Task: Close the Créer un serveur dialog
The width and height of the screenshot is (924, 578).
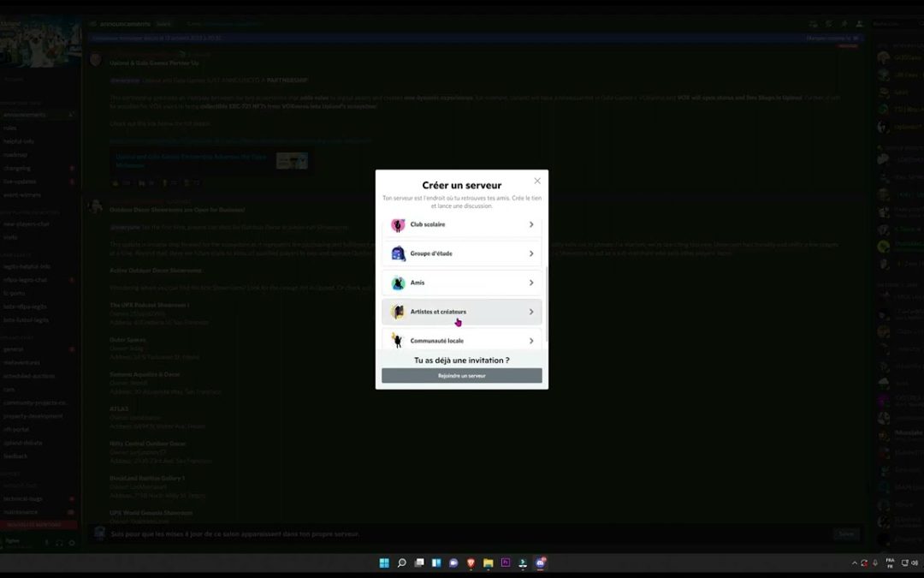Action: pyautogui.click(x=536, y=181)
